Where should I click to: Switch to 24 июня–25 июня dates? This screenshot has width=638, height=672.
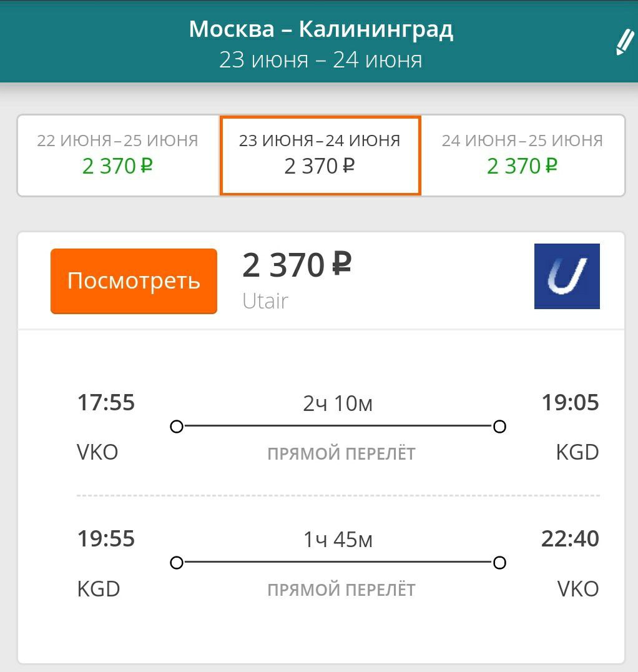(523, 155)
